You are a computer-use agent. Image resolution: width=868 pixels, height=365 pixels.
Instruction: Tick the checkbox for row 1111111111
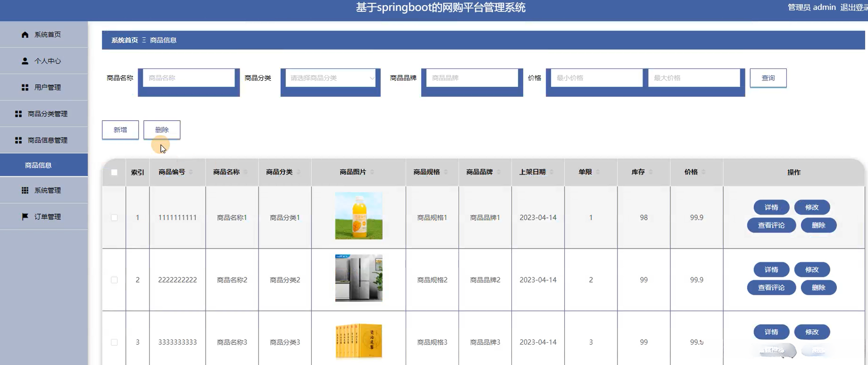click(114, 217)
